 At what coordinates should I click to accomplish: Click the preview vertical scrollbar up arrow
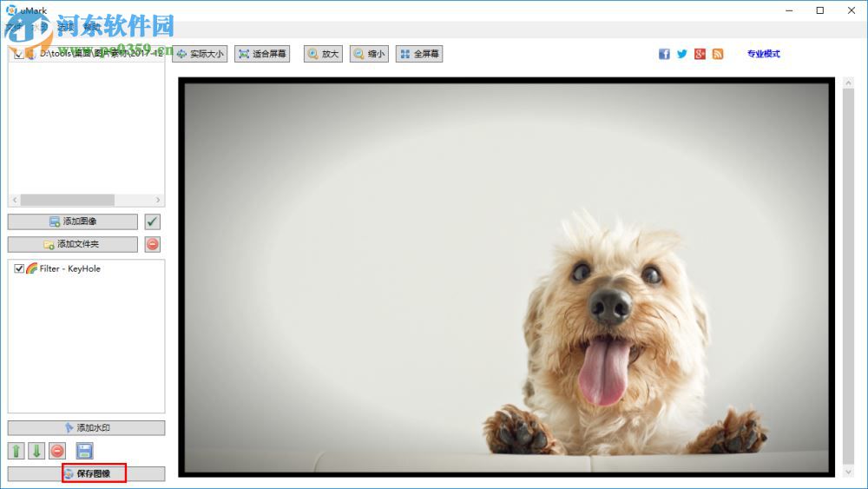coord(848,83)
